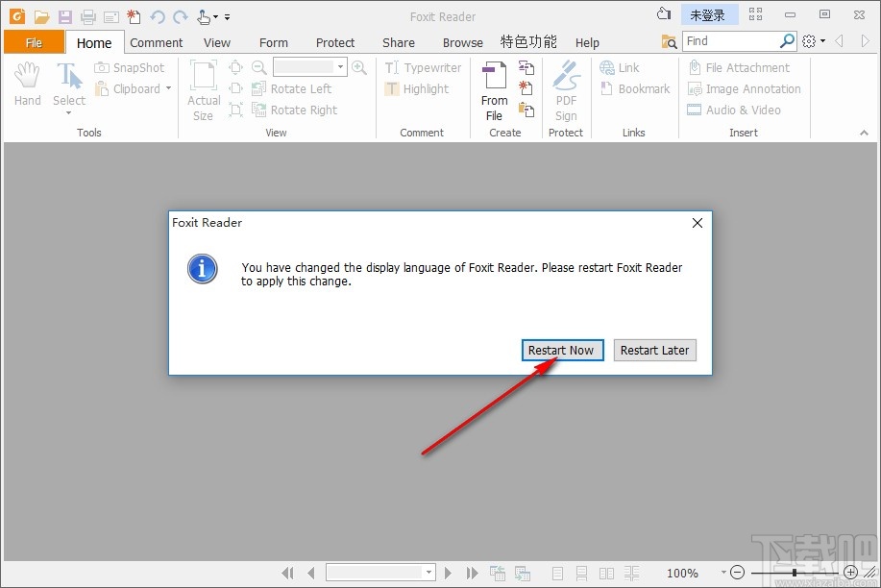881x588 pixels.
Task: Switch to facing pages view mode
Action: click(x=606, y=574)
